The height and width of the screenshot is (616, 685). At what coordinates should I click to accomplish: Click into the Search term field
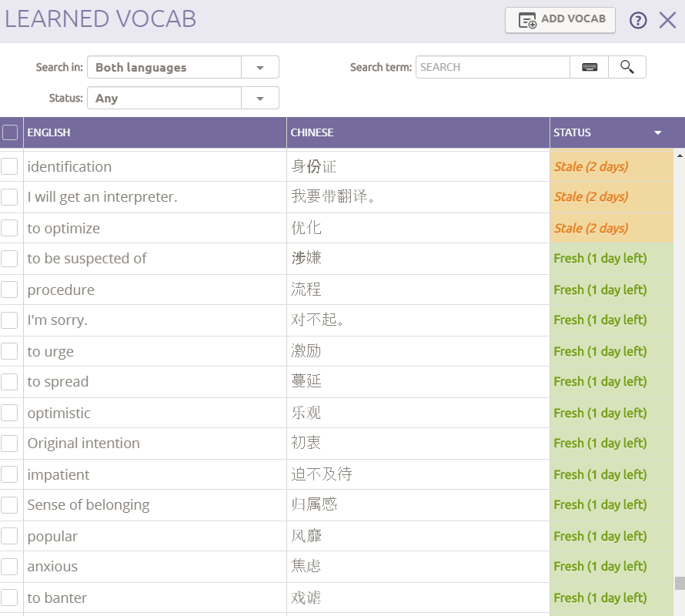click(x=493, y=67)
